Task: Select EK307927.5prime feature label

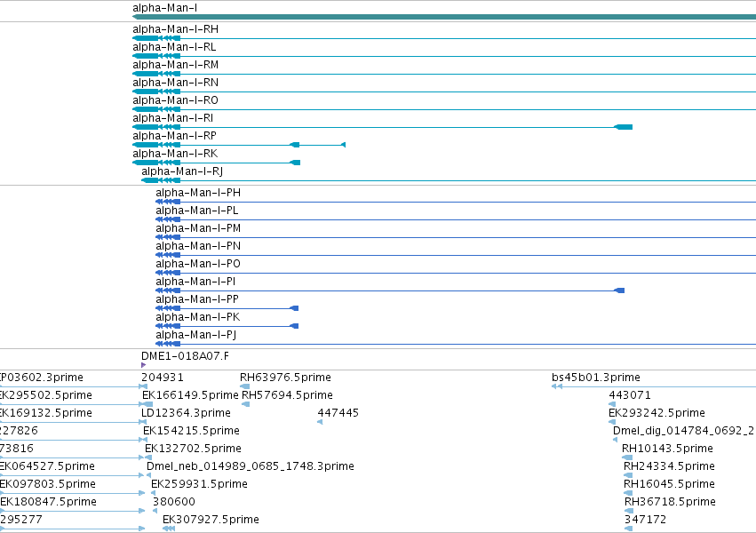Action: click(211, 520)
